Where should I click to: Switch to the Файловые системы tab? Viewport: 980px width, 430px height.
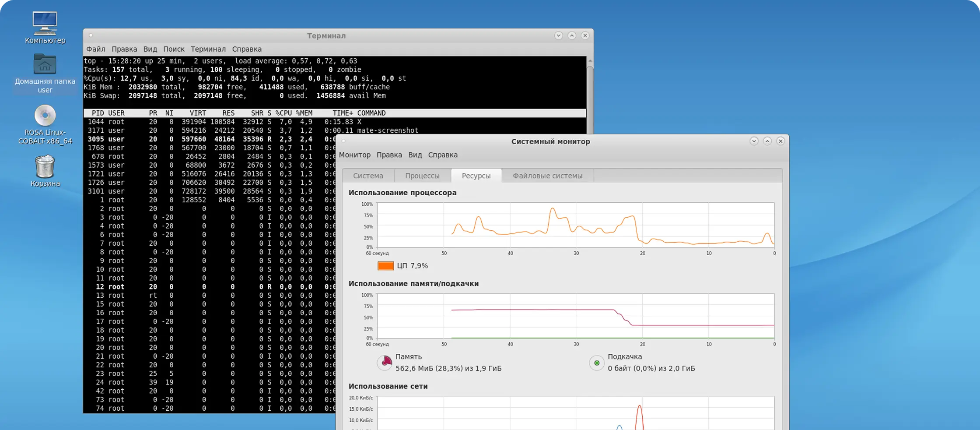pos(547,176)
